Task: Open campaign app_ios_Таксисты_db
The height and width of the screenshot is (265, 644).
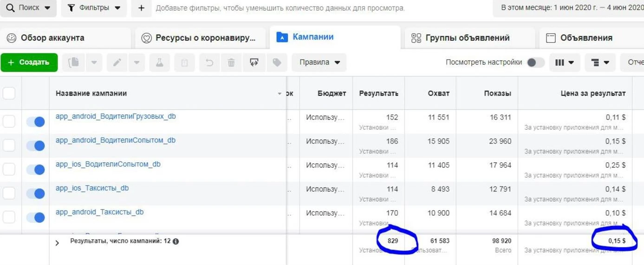Action: click(92, 188)
